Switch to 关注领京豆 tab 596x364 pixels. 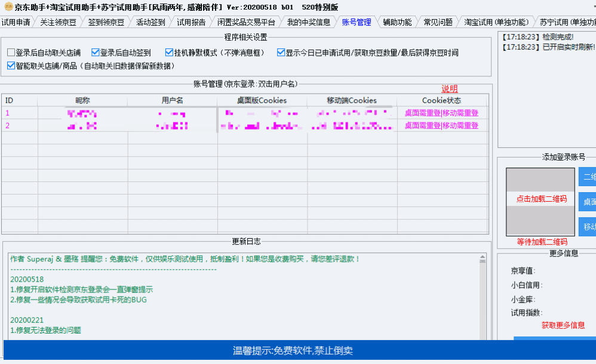pyautogui.click(x=58, y=22)
